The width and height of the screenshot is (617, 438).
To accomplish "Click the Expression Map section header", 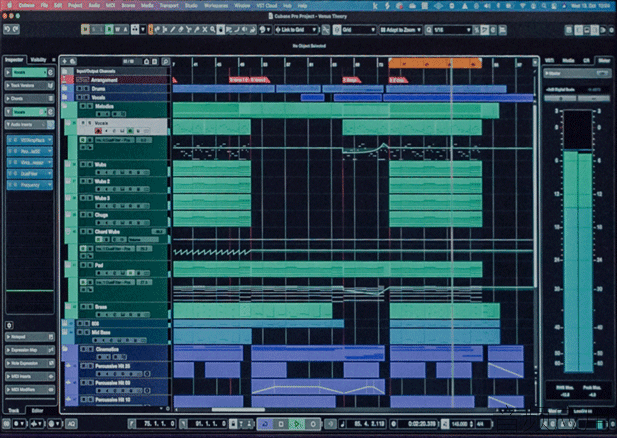I will (30, 350).
